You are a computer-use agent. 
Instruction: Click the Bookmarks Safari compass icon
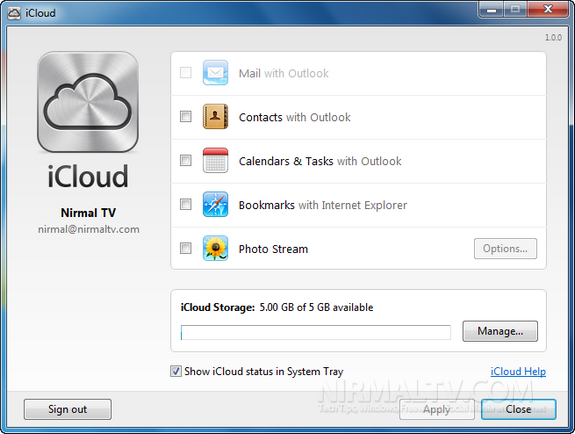pos(215,204)
